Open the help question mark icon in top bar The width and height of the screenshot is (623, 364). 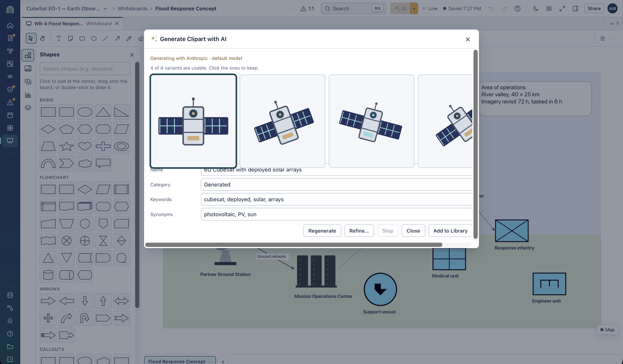point(517,9)
